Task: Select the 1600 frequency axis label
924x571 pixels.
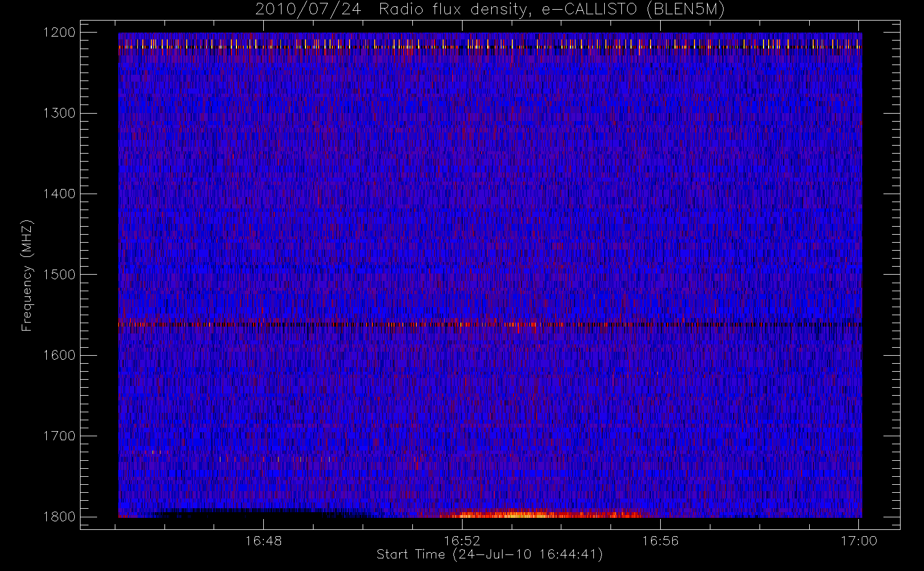Action: (x=59, y=355)
